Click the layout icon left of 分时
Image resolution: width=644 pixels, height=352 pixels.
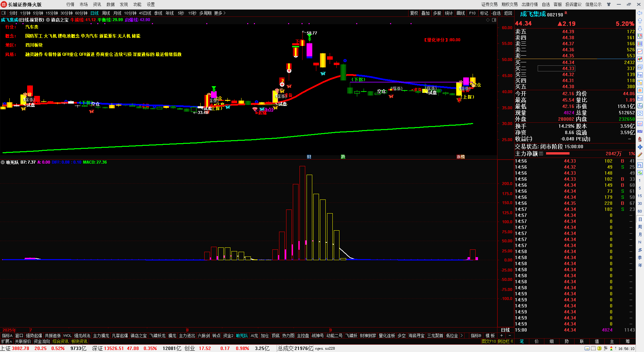[4, 13]
